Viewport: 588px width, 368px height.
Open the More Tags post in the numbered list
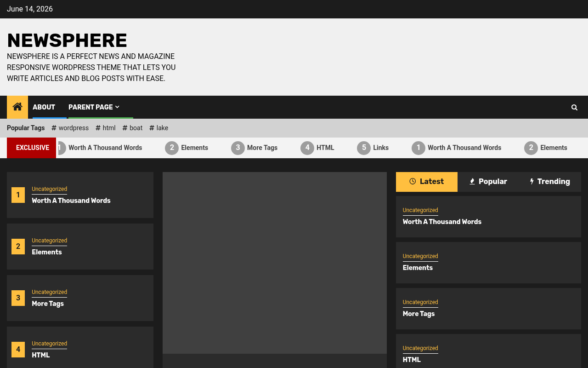point(48,304)
